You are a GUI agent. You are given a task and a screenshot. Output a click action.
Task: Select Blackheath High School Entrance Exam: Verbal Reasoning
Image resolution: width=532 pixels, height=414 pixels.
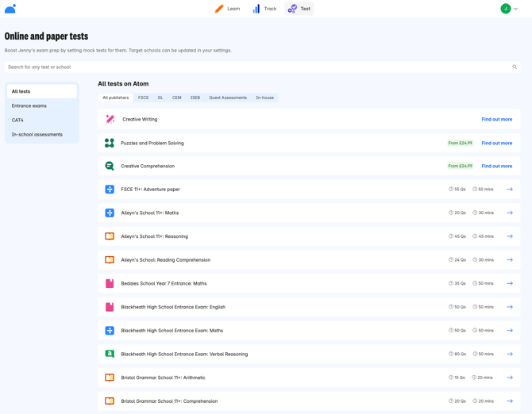pos(184,354)
